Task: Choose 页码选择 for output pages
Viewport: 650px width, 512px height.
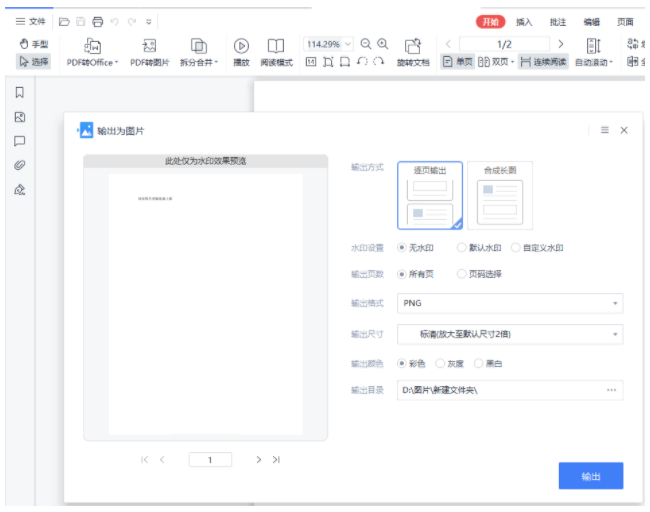Action: pyautogui.click(x=461, y=273)
